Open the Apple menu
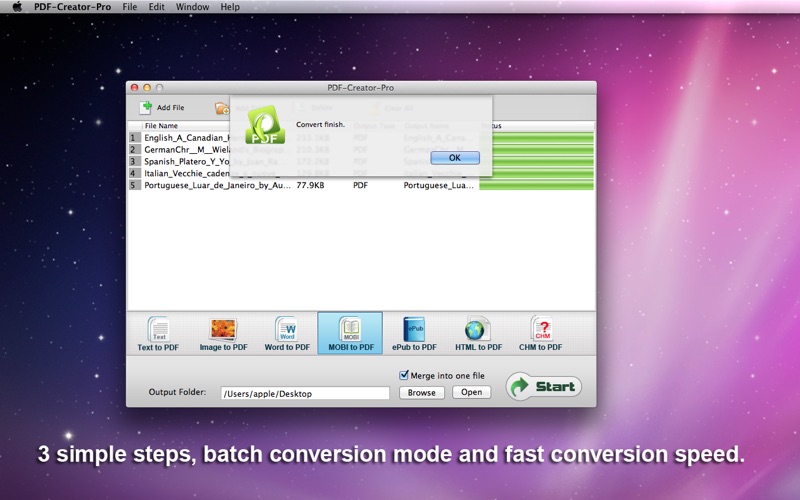 (17, 7)
